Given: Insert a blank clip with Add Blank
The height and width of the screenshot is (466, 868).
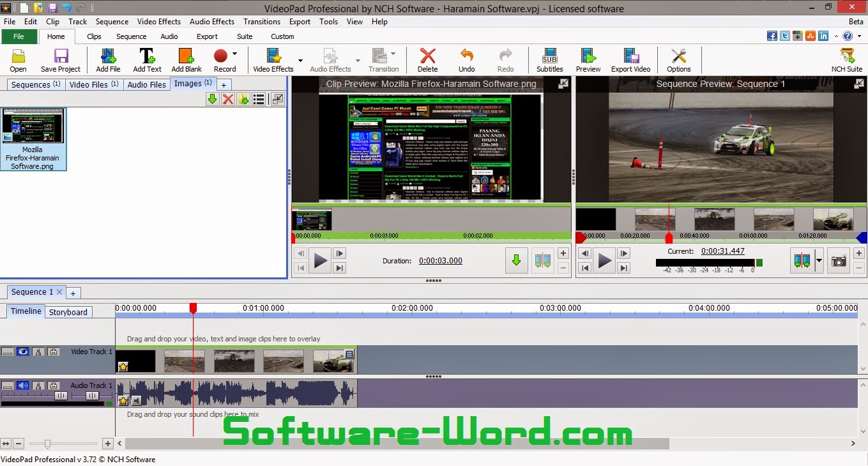Looking at the screenshot, I should [187, 61].
